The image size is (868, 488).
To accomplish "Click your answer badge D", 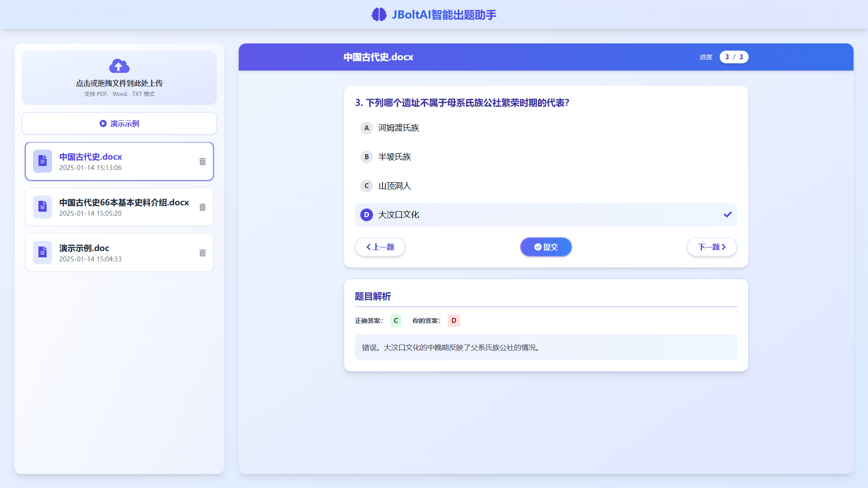I will pyautogui.click(x=453, y=321).
